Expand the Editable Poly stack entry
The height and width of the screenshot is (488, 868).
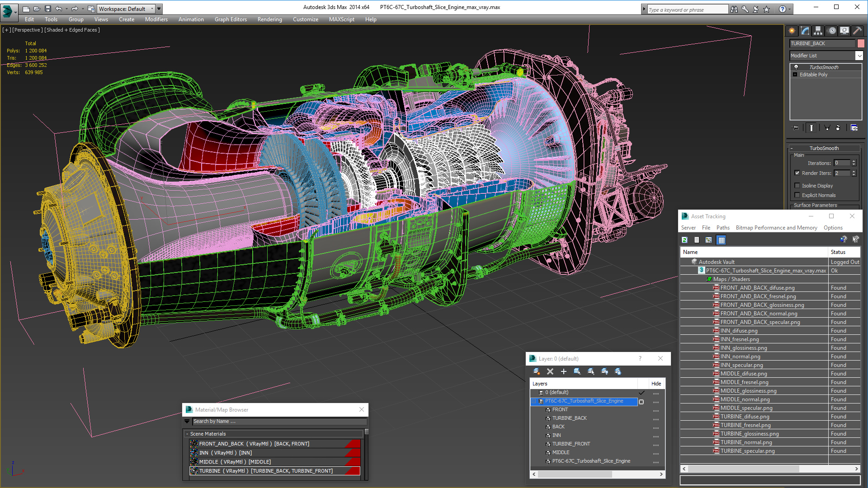795,75
